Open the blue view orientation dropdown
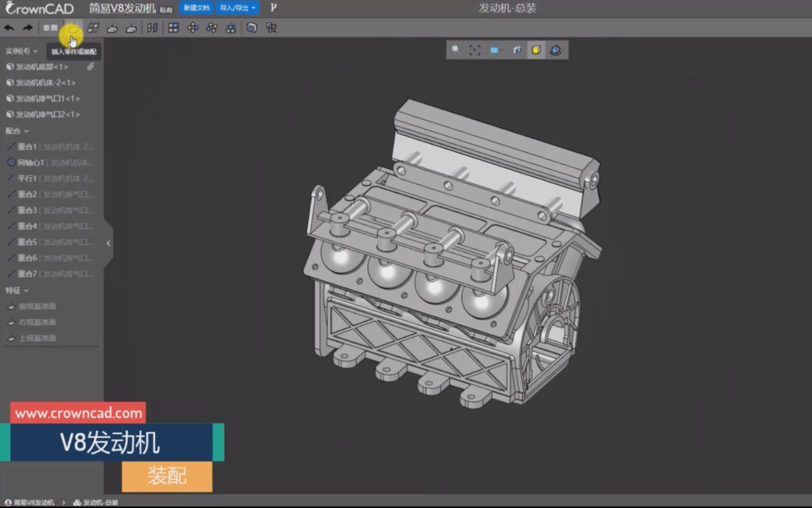 (x=495, y=50)
